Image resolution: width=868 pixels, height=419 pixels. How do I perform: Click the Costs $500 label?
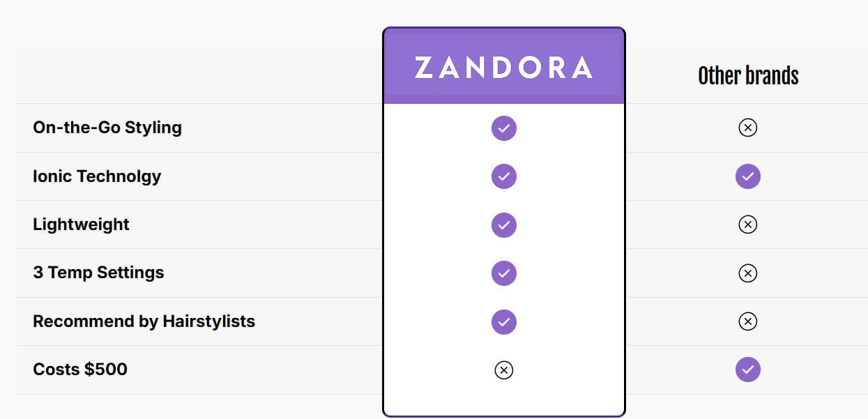(x=80, y=370)
